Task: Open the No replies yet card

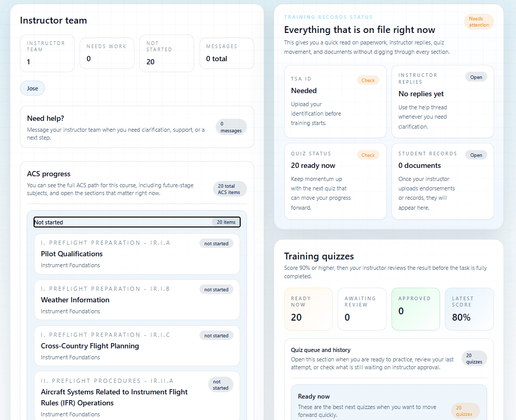Action: 443,101
